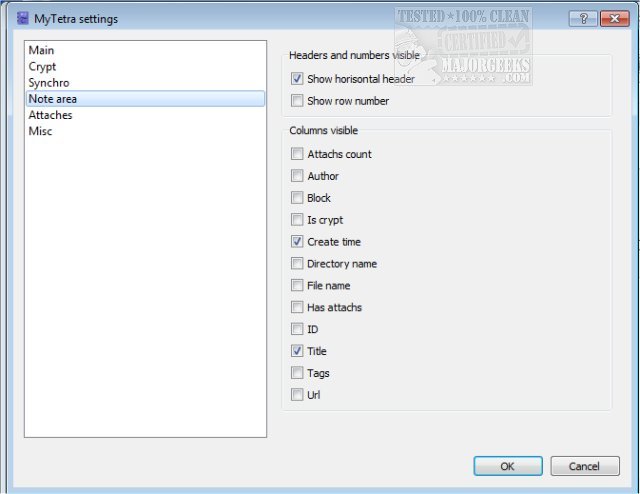The height and width of the screenshot is (494, 640).
Task: Uncheck Show horisontal header
Action: [x=297, y=78]
